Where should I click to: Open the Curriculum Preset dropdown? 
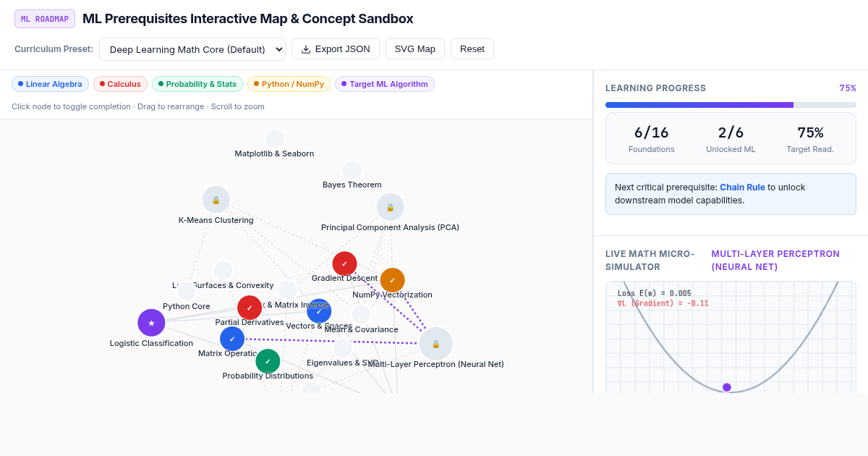(192, 49)
